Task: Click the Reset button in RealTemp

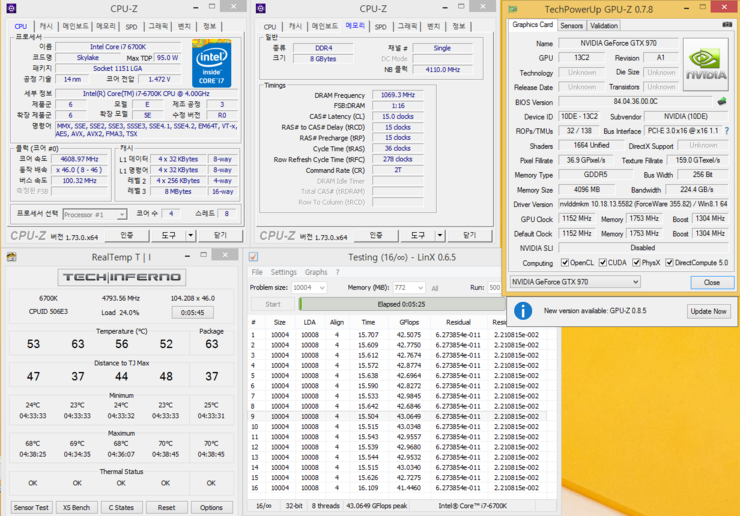Action: (x=166, y=508)
